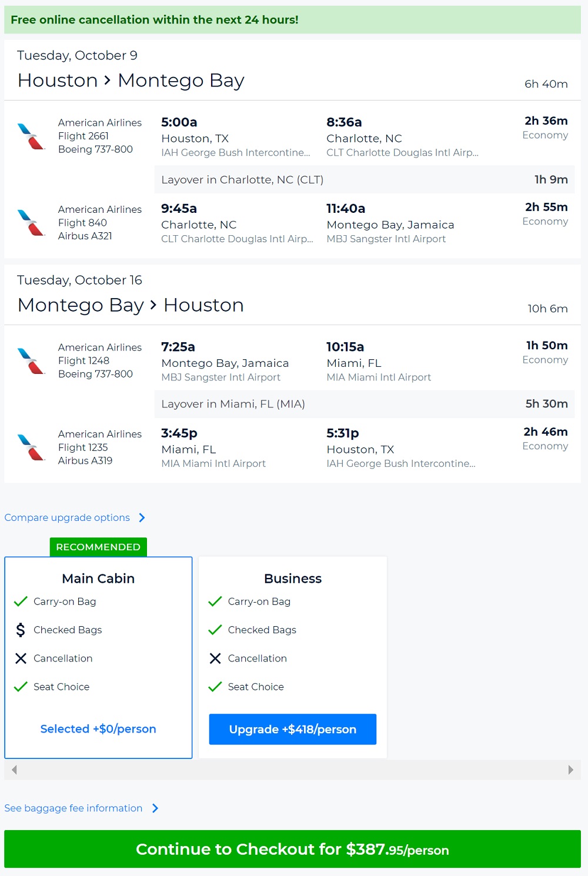Expand Compare upgrade options chevron
Viewport: 588px width, 876px height.
click(142, 518)
